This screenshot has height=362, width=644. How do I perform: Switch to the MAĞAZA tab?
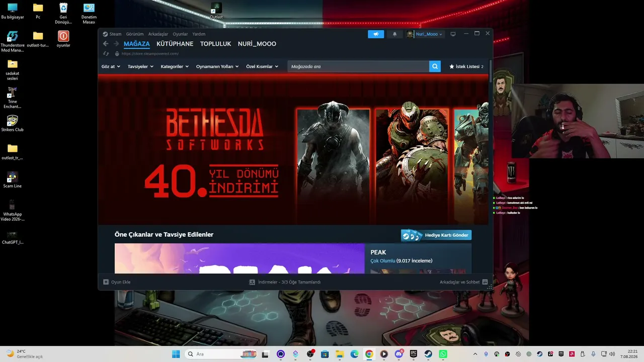click(137, 44)
